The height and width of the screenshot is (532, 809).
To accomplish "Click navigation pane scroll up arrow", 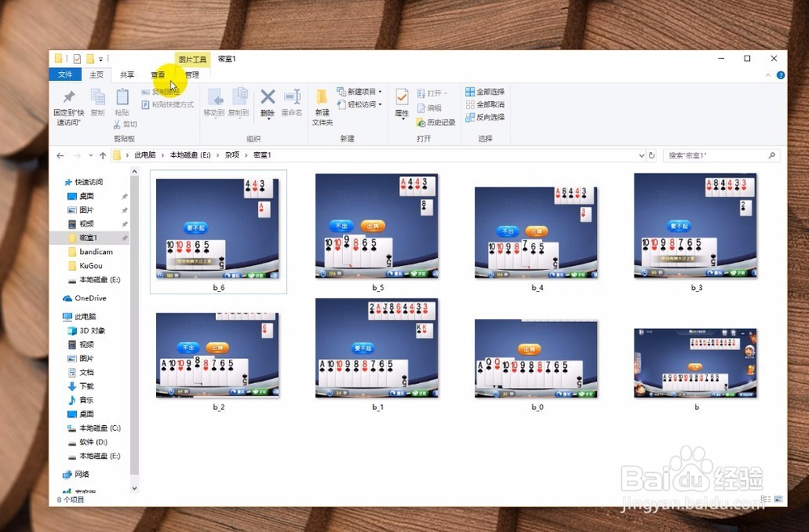I will pyautogui.click(x=134, y=171).
